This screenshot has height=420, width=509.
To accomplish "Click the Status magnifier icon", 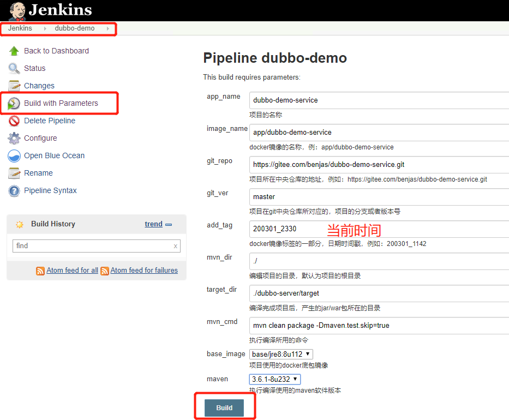I will coord(14,68).
